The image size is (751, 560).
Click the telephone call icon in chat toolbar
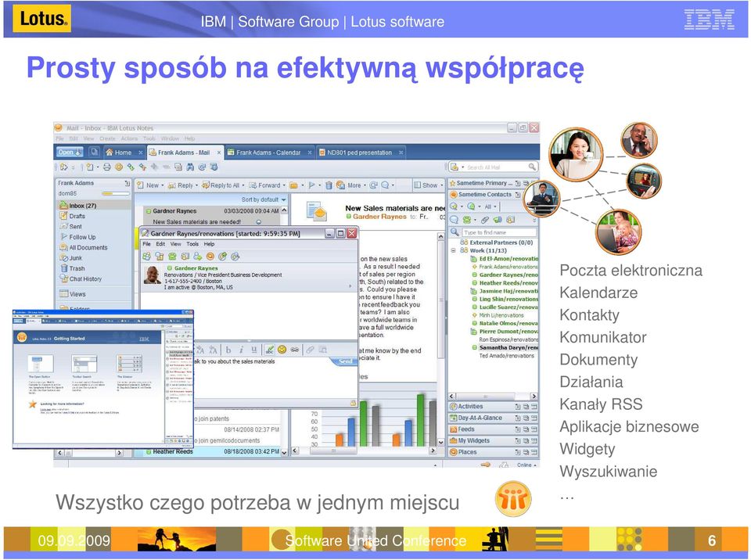pos(172,257)
